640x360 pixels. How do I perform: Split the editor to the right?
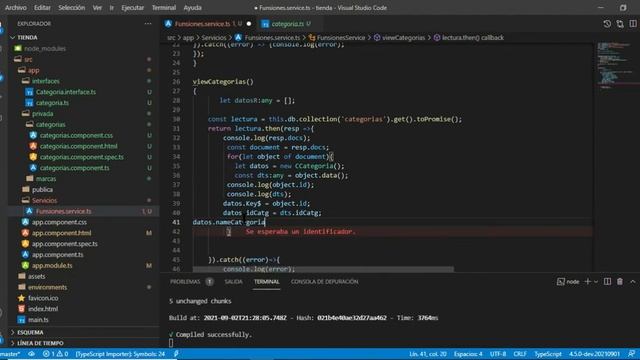pos(633,24)
